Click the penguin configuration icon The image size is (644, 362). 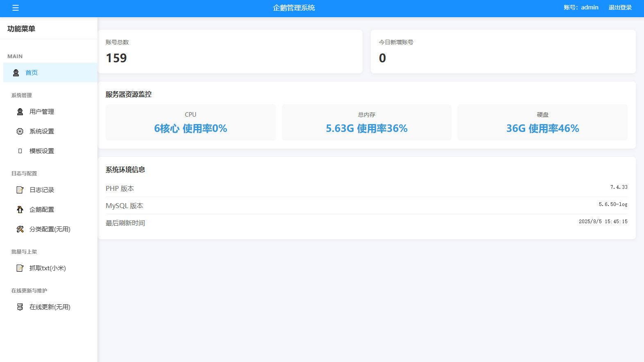[x=20, y=210]
